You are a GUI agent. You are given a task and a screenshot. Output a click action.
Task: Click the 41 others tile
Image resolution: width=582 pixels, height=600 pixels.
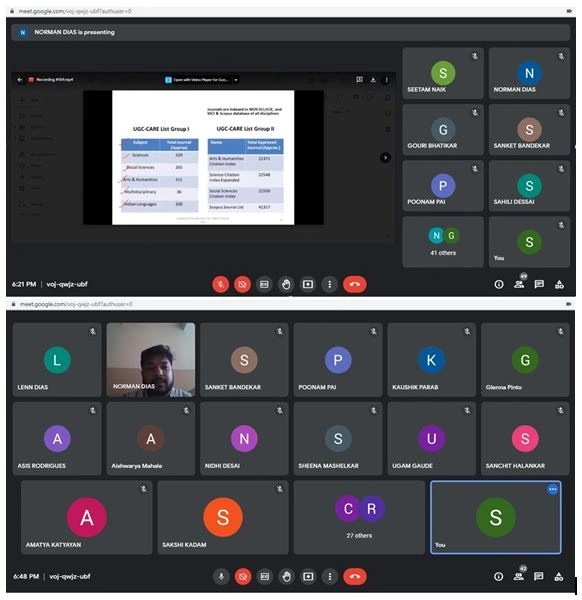click(443, 242)
